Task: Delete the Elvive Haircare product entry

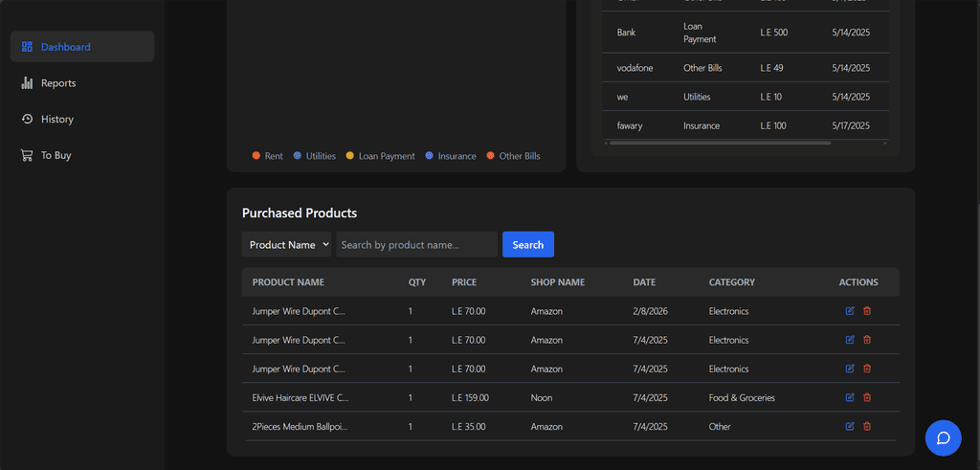Action: tap(867, 397)
